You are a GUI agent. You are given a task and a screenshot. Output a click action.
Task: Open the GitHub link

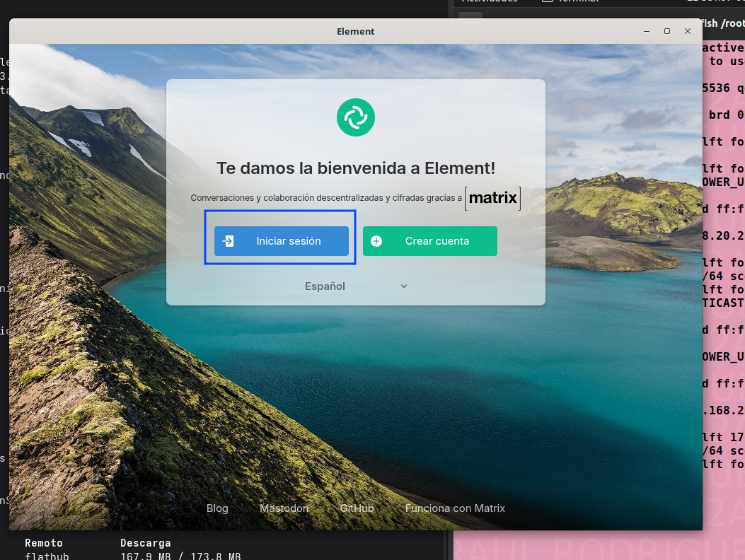point(357,508)
